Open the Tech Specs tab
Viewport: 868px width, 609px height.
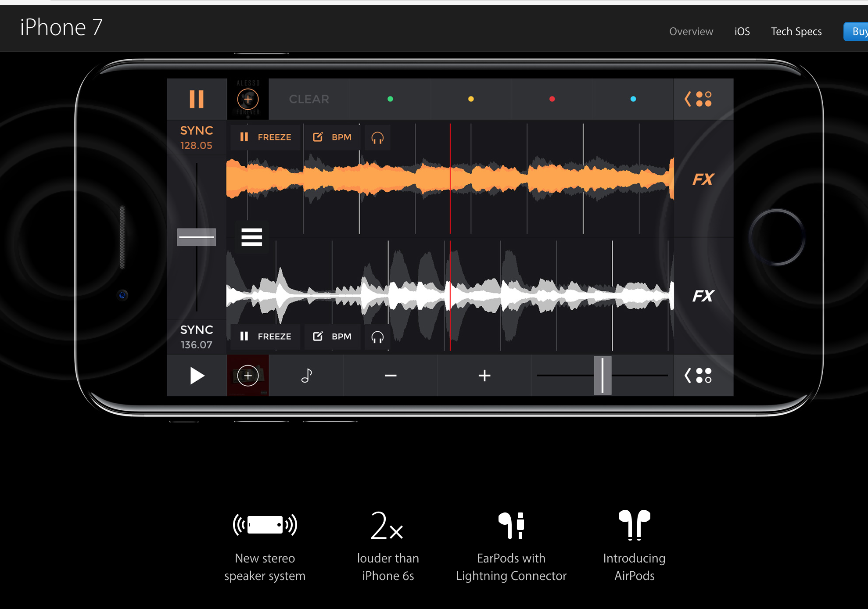(x=796, y=32)
